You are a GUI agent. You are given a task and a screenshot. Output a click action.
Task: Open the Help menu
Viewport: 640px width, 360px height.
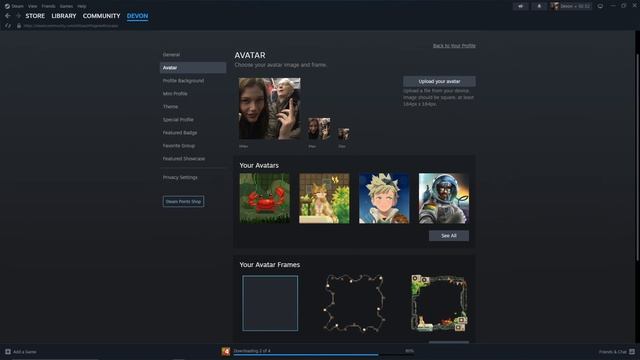click(82, 6)
